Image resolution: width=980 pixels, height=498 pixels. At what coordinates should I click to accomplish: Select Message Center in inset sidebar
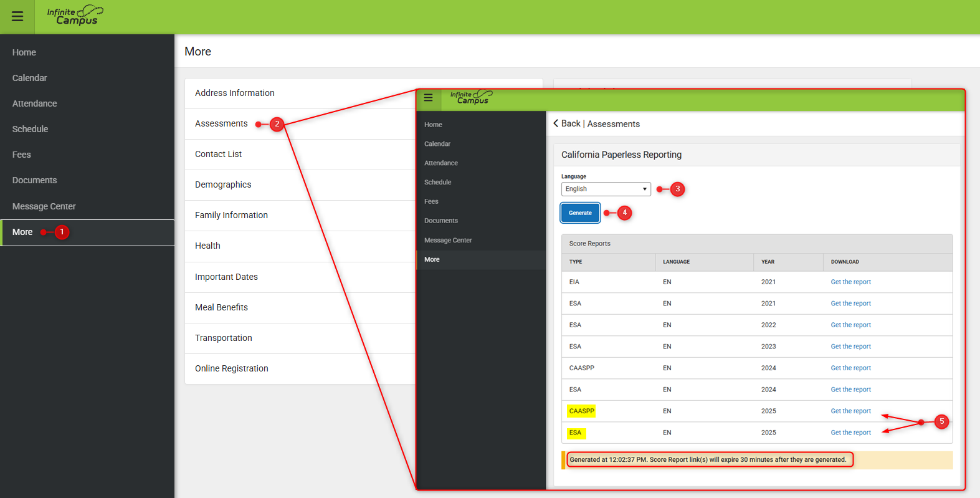click(449, 240)
